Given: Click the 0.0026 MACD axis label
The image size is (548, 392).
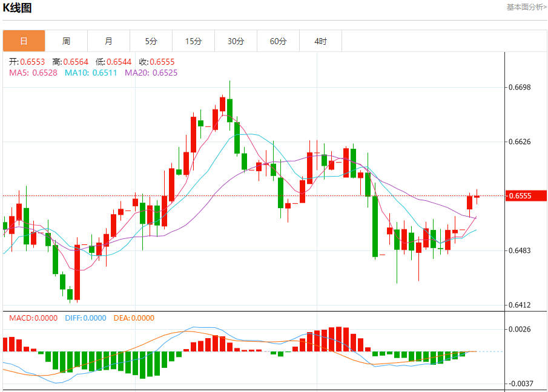Looking at the screenshot, I should coord(520,330).
